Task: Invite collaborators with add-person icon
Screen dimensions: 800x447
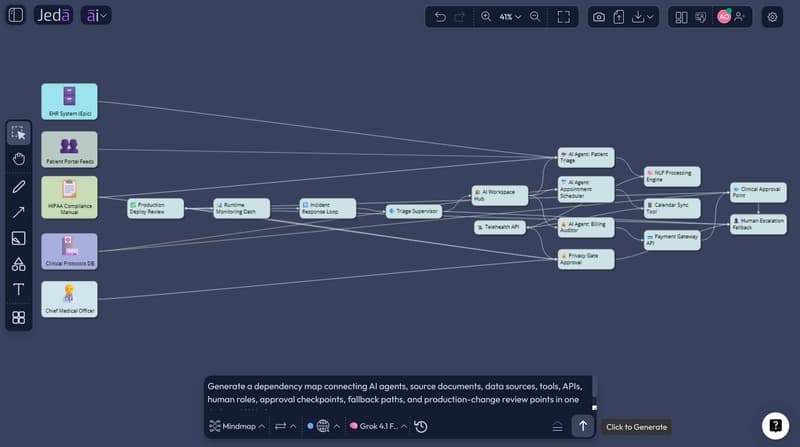Action: (739, 17)
